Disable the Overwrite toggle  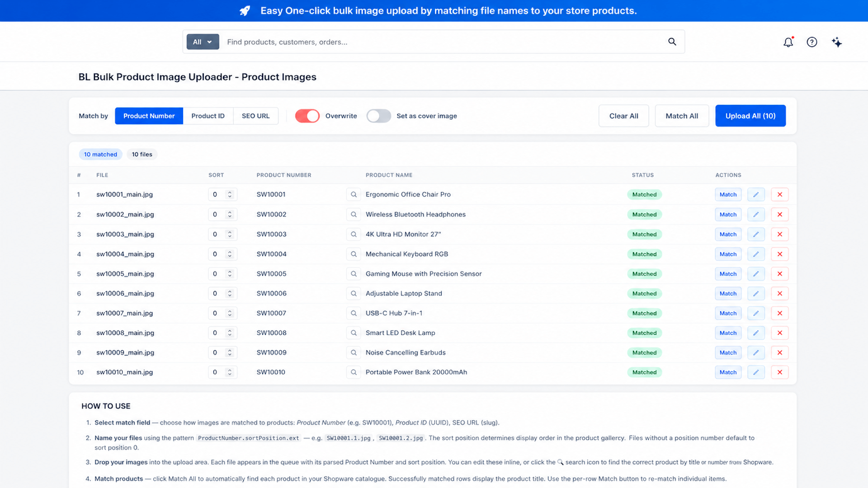(307, 116)
